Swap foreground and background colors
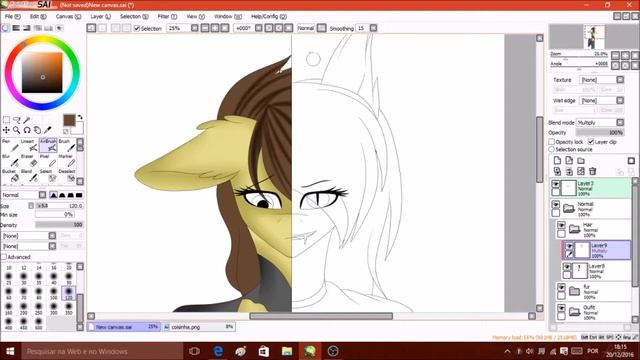Screen dimensions: 640x360 point(80,117)
